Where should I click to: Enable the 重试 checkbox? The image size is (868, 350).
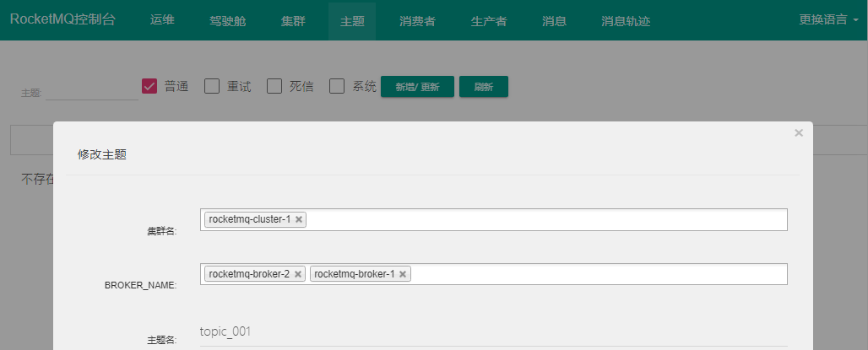coord(212,86)
